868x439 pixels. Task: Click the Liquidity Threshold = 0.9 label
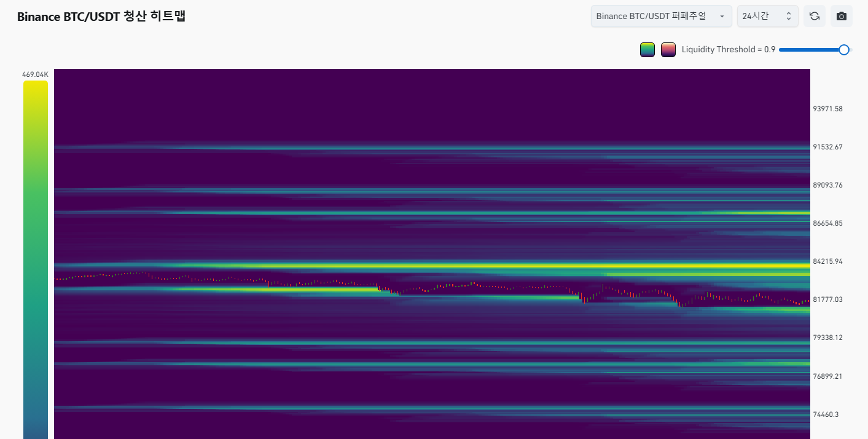(x=729, y=50)
